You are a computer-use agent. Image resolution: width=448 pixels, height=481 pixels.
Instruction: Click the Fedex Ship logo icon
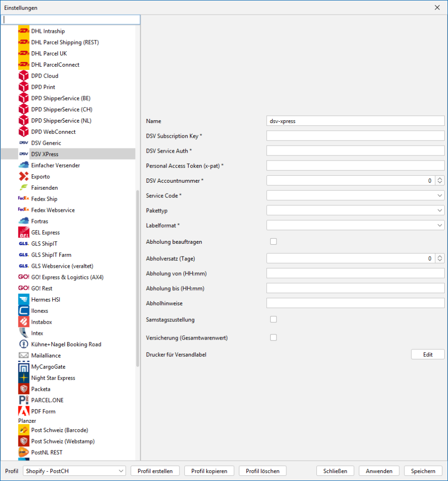pos(24,199)
